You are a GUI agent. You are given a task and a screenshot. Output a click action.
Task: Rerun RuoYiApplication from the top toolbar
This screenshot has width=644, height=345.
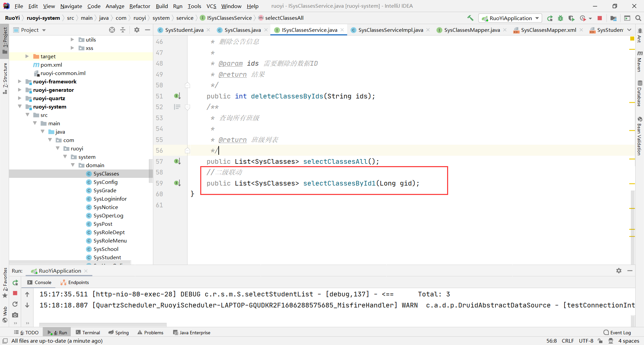[550, 18]
